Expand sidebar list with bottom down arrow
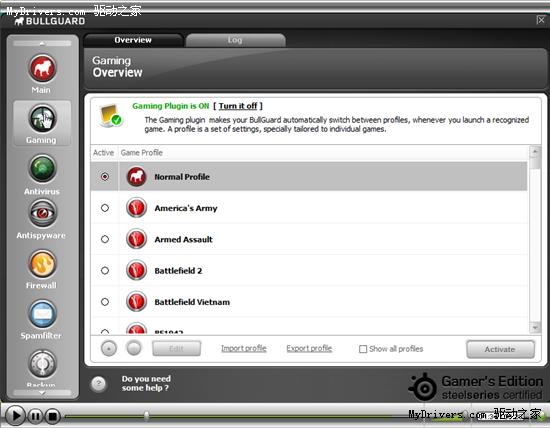The width and height of the screenshot is (550, 428). 42,393
